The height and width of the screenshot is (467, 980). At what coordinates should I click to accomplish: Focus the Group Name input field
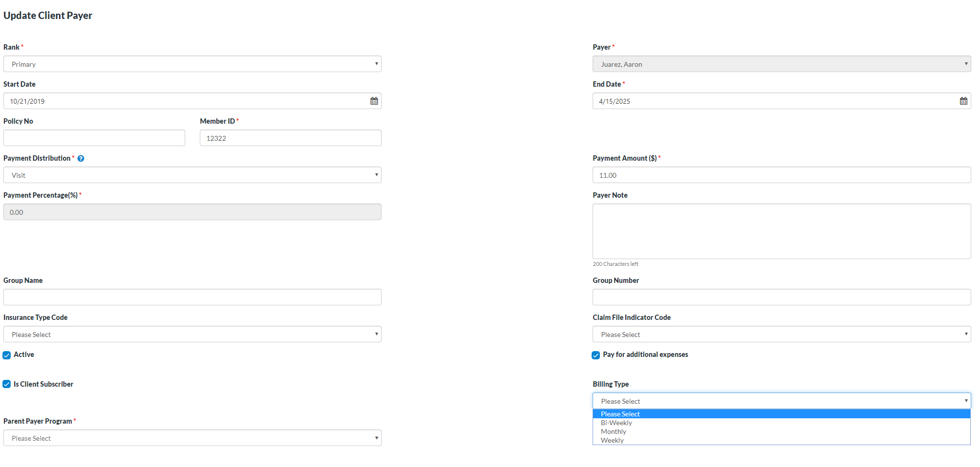pyautogui.click(x=192, y=297)
